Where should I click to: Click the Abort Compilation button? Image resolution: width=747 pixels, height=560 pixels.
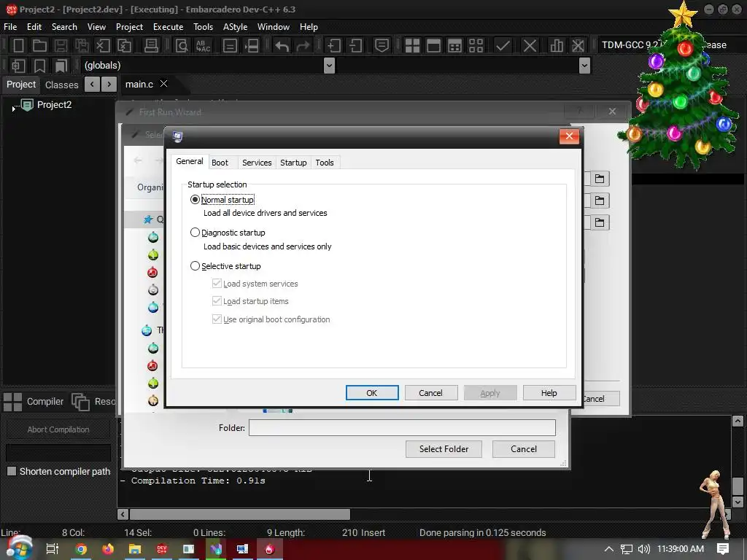click(58, 429)
